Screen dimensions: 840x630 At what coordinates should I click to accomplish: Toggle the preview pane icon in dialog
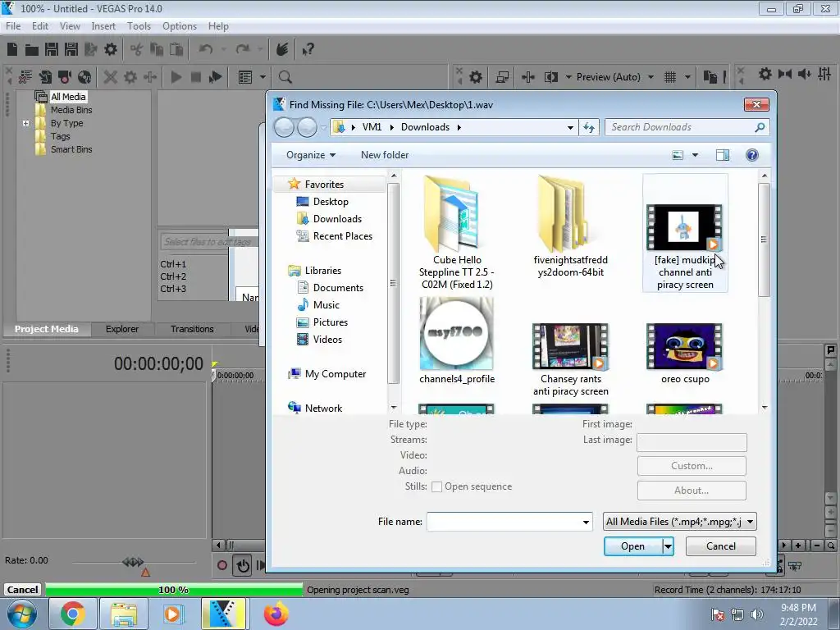pyautogui.click(x=723, y=155)
